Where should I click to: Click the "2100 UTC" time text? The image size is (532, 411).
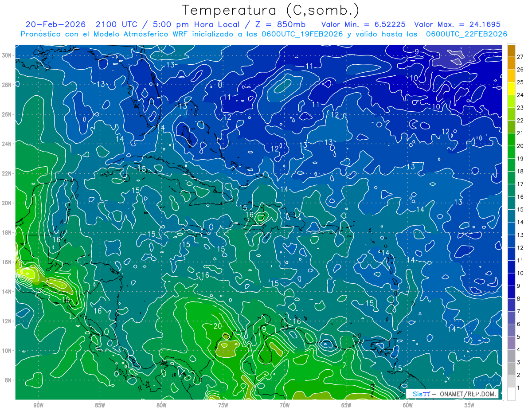116,24
